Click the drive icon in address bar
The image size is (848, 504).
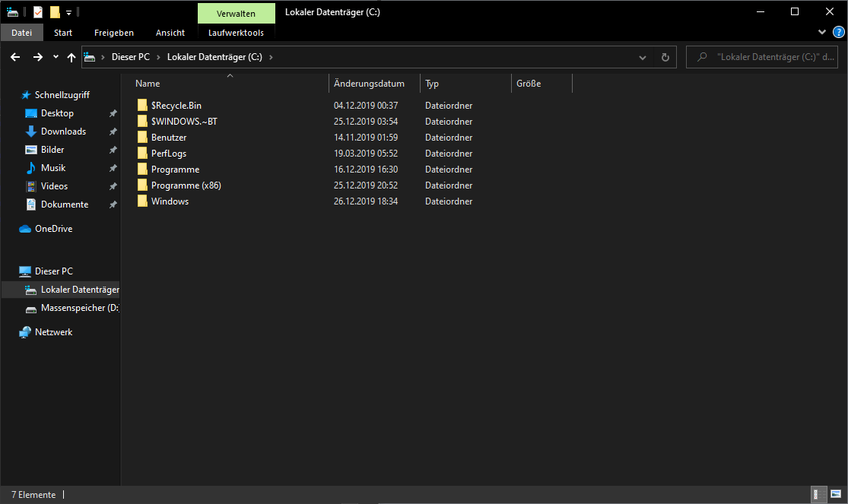click(90, 57)
